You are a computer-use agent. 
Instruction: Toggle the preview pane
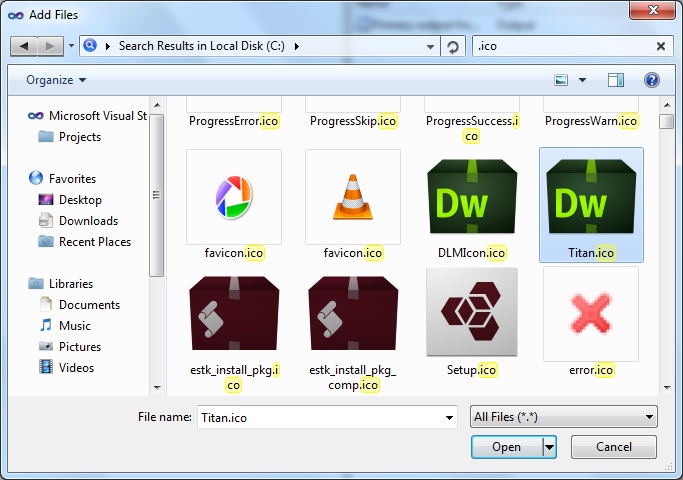coord(615,80)
